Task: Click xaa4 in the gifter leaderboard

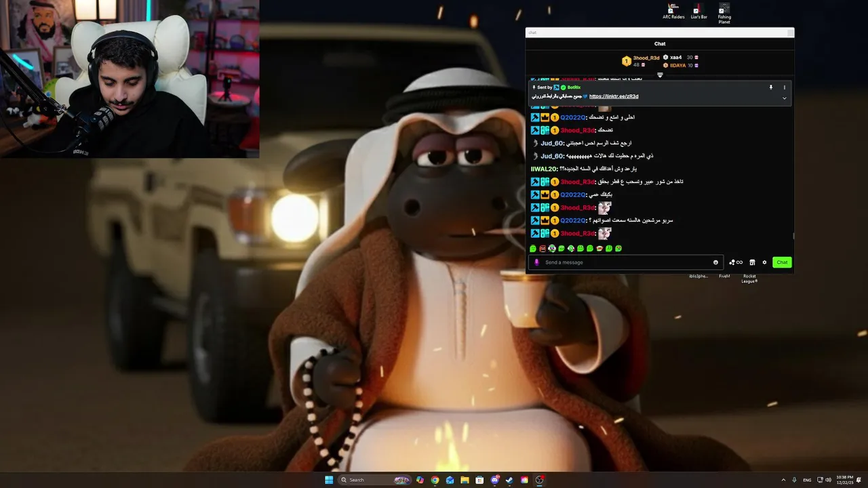Action: 676,58
